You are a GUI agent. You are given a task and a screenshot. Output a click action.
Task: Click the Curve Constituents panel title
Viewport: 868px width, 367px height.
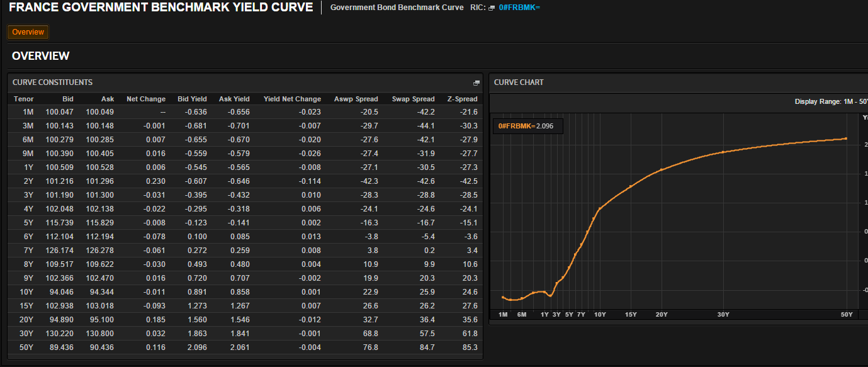tap(53, 82)
